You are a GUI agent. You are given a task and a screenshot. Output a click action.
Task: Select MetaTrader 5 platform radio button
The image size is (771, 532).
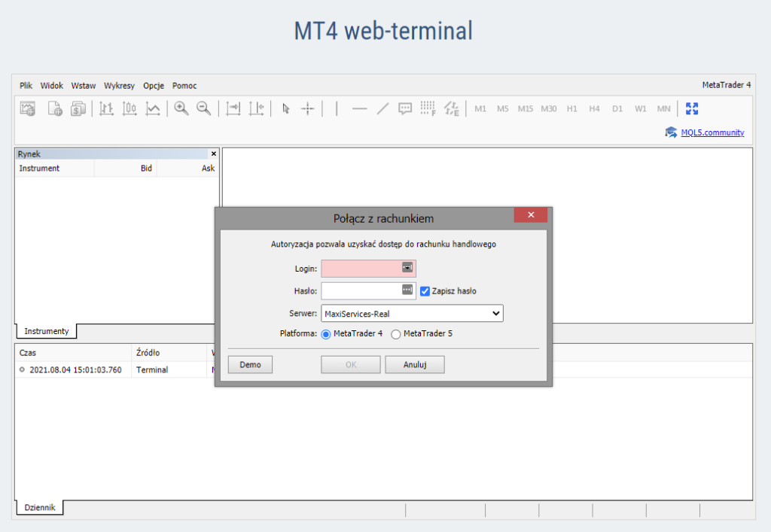396,334
